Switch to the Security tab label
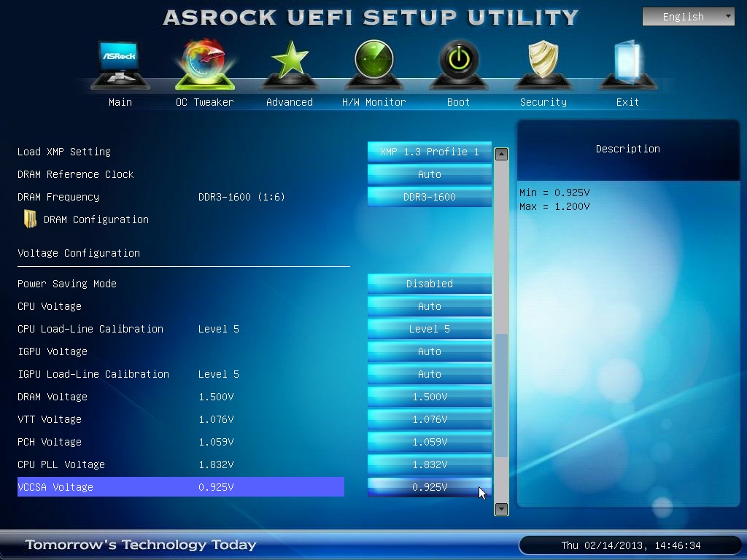Viewport: 747px width, 560px height. [x=543, y=102]
